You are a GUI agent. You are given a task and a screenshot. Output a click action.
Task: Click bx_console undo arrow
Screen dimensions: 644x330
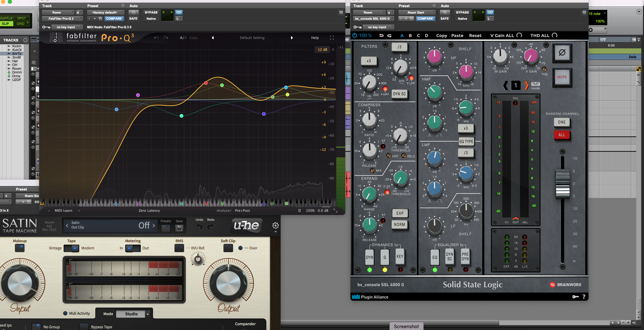coord(381,36)
